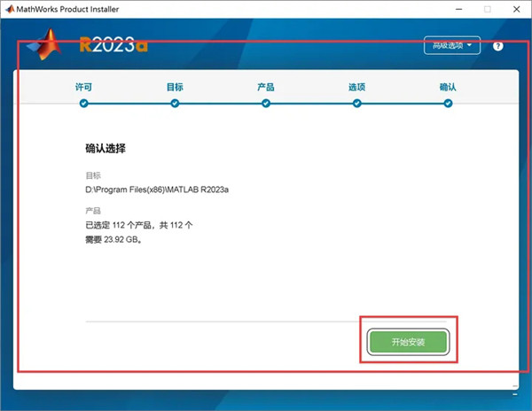Go to the 确认 step label
The image size is (532, 411).
(448, 87)
